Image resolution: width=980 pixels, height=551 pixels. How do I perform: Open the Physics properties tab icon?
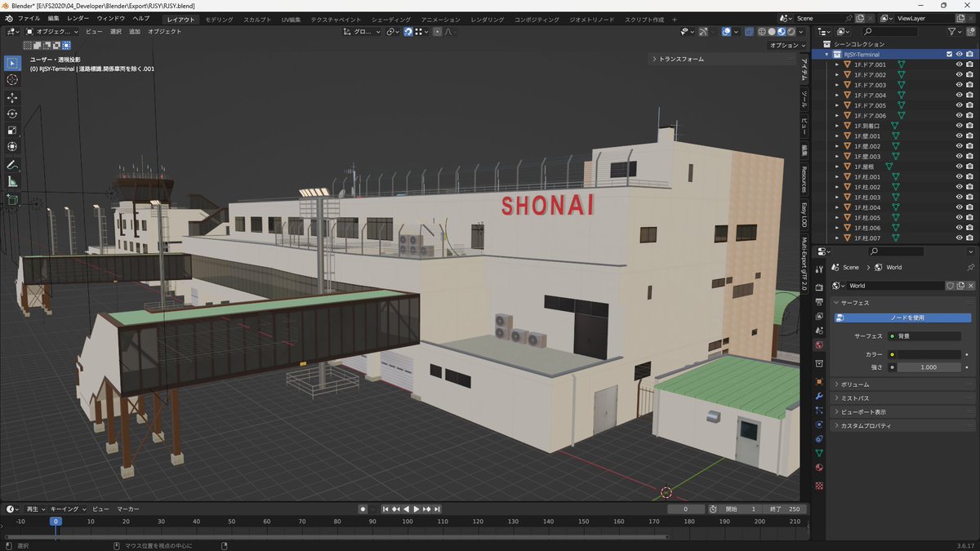click(x=819, y=424)
